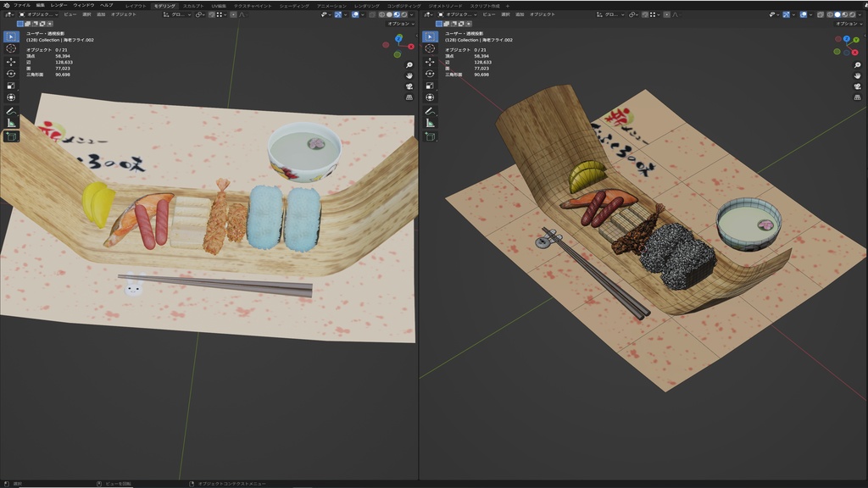Open オプション dropdown in right viewport
868x488 pixels.
tap(848, 24)
